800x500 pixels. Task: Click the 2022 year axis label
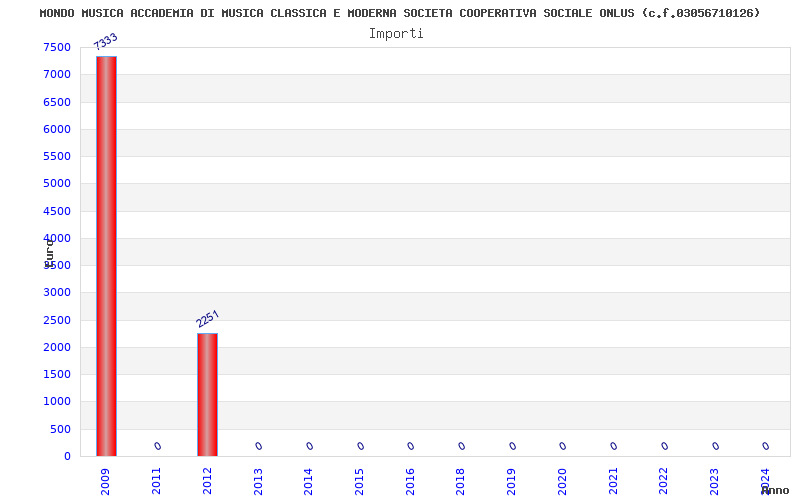pyautogui.click(x=663, y=482)
